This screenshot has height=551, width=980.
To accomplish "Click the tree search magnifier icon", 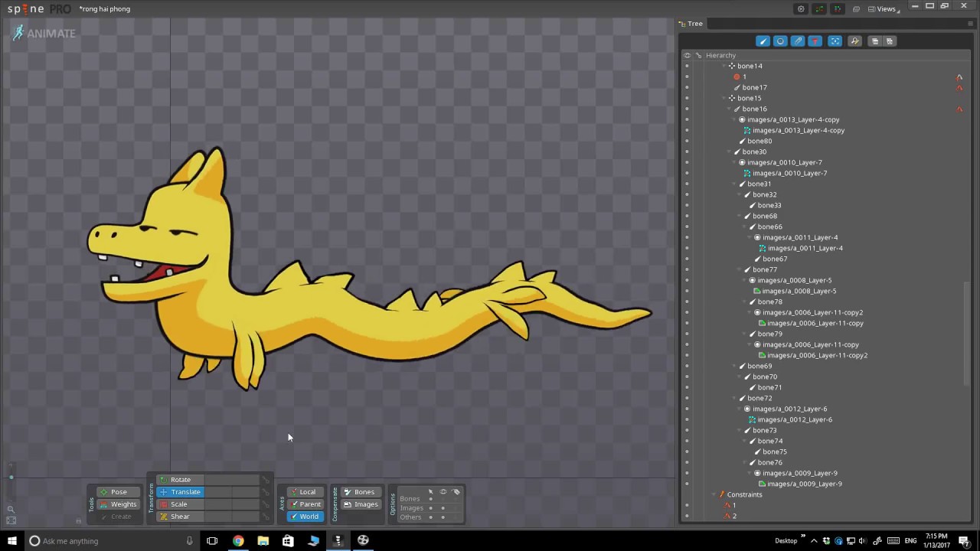I will click(854, 41).
